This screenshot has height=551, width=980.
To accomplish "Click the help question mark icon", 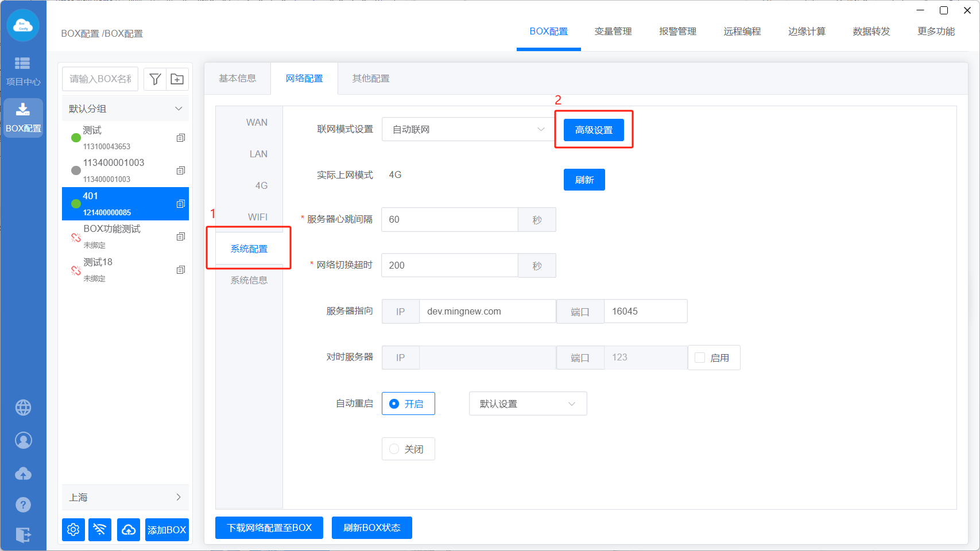I will (23, 505).
